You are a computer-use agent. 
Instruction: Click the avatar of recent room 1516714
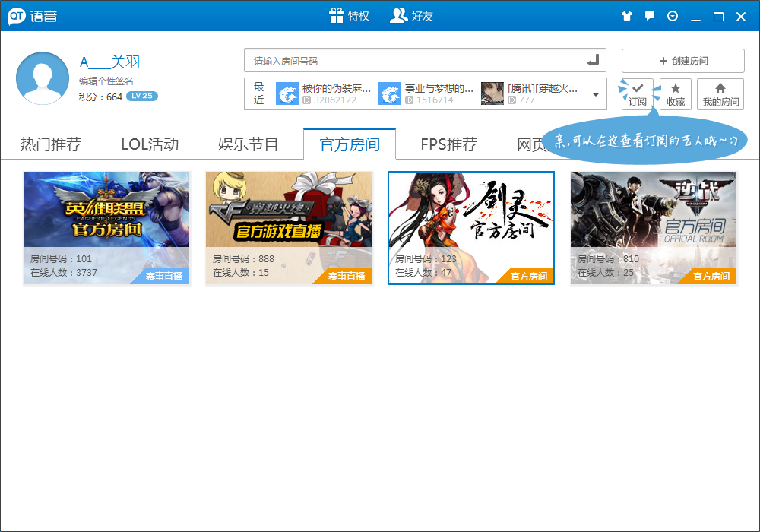pyautogui.click(x=390, y=93)
